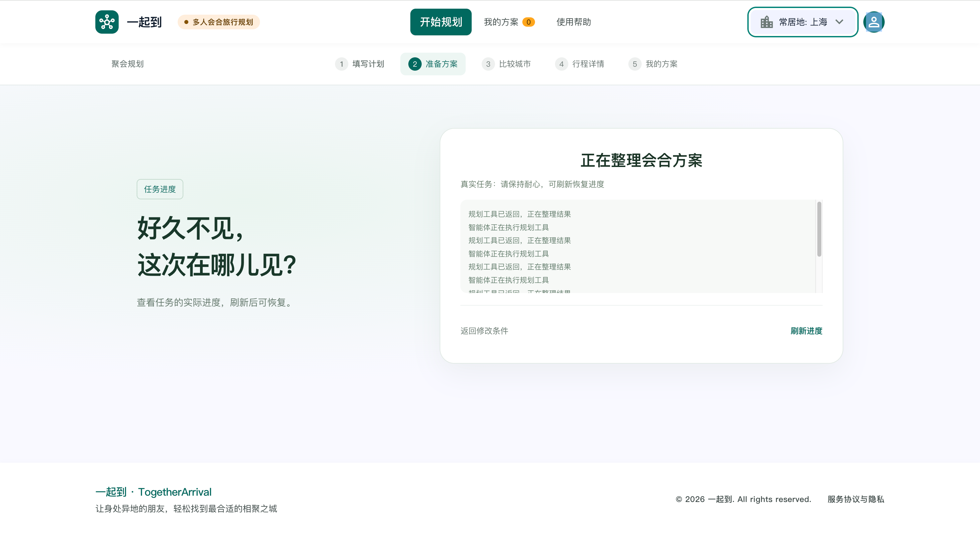Click the footer 一起到 · TogetherArrival title

[x=153, y=492]
